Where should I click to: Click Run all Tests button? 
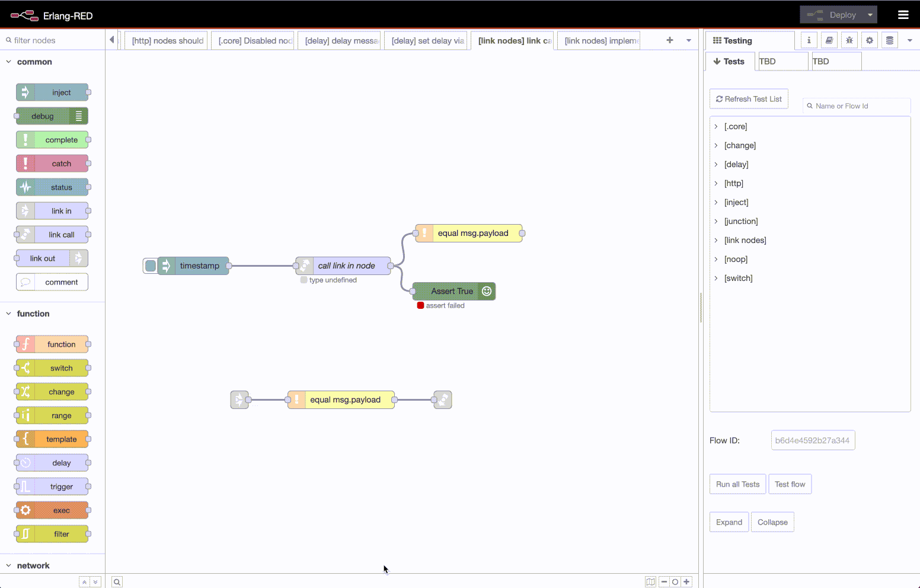(x=737, y=484)
